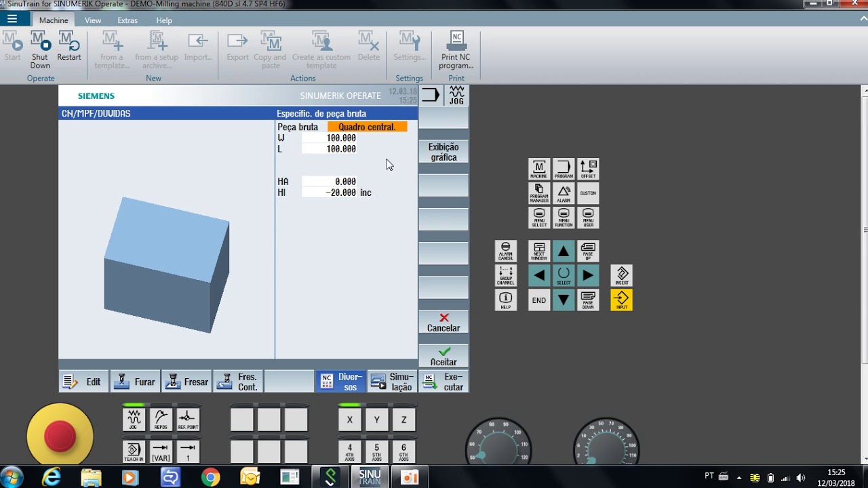Click the ALARM CANCEL key
Screen dimensions: 868x488
click(506, 251)
